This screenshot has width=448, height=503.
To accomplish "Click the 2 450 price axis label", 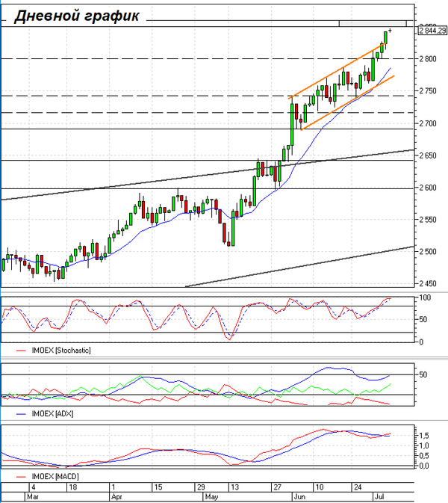I will click(x=428, y=283).
